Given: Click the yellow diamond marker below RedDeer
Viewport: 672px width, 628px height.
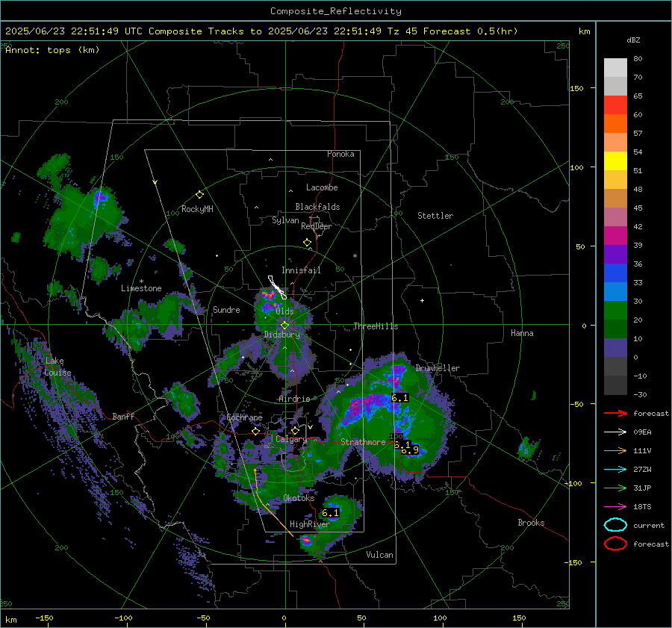Looking at the screenshot, I should click(307, 243).
